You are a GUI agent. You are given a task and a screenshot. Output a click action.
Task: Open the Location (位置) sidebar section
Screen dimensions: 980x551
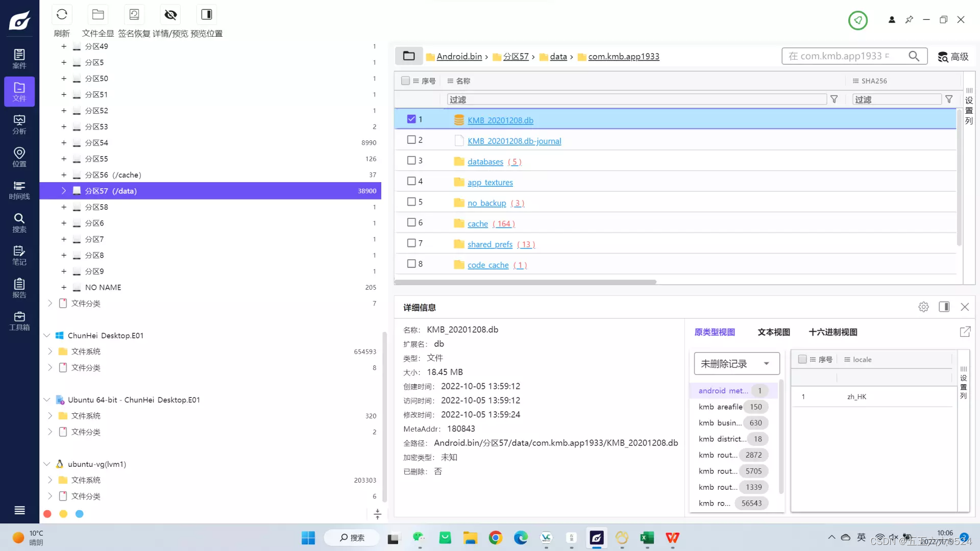tap(19, 157)
